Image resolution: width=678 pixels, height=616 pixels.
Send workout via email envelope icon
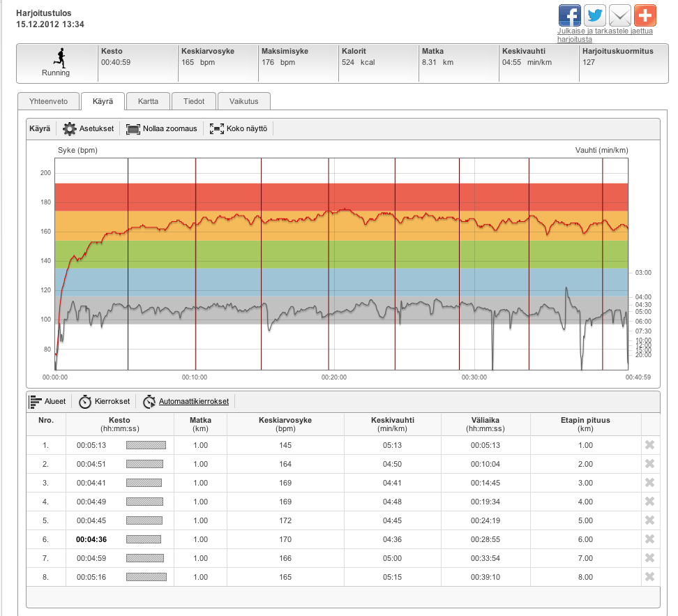point(620,15)
